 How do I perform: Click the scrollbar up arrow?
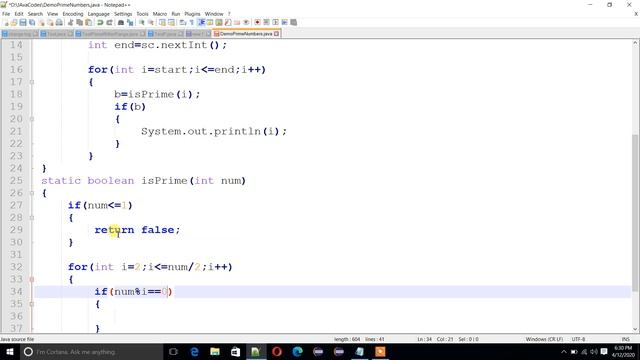point(636,42)
